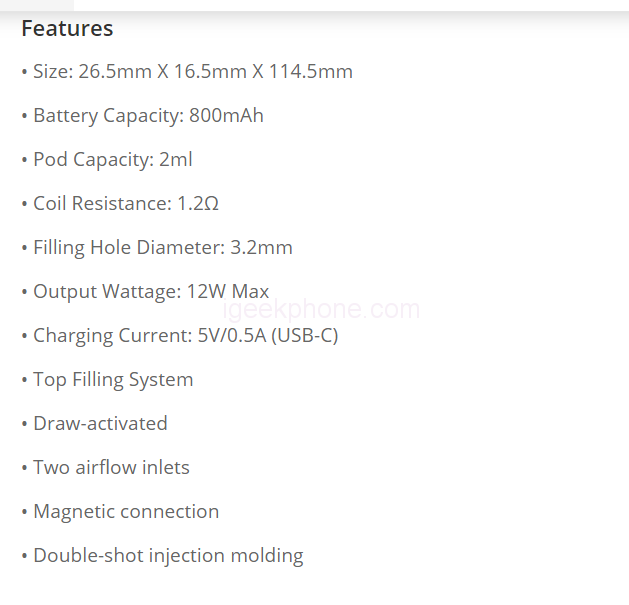Click the igeekphone.com watermark text
Screen dimensions: 629x605
coord(322,310)
